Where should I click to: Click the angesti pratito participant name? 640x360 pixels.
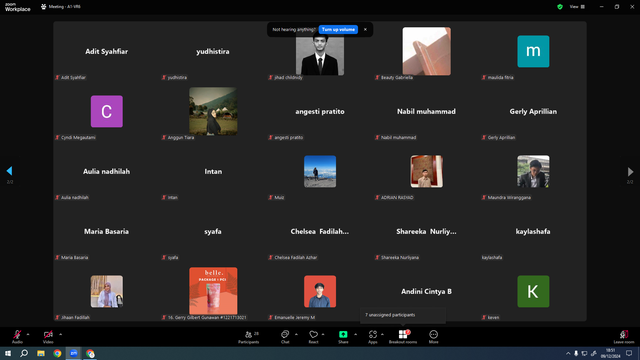coord(320,111)
